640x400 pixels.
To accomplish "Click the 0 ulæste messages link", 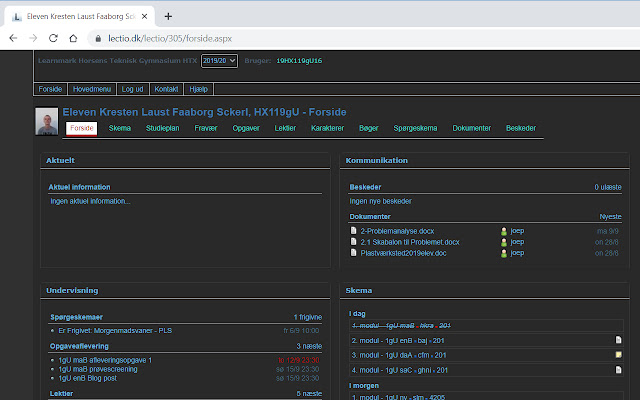I will (x=608, y=187).
